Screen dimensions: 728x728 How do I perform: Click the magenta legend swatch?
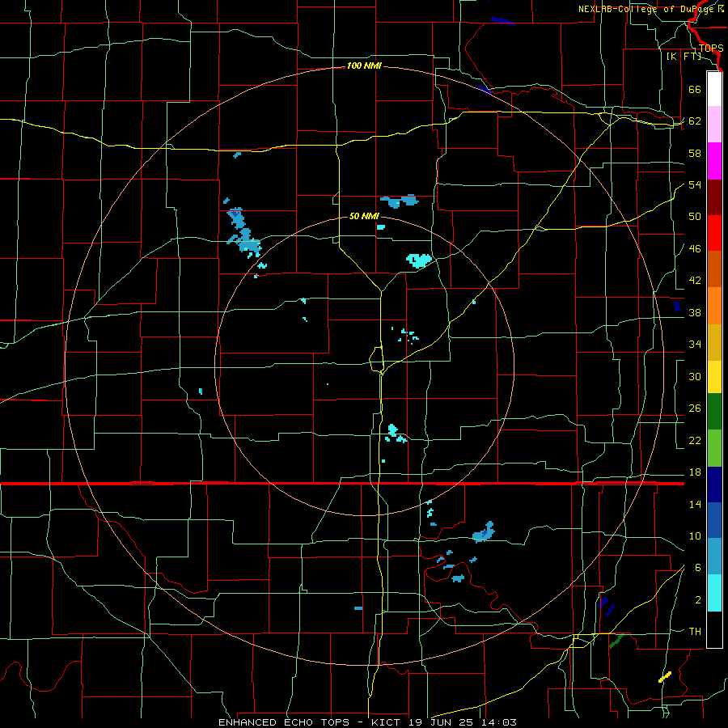click(x=714, y=161)
